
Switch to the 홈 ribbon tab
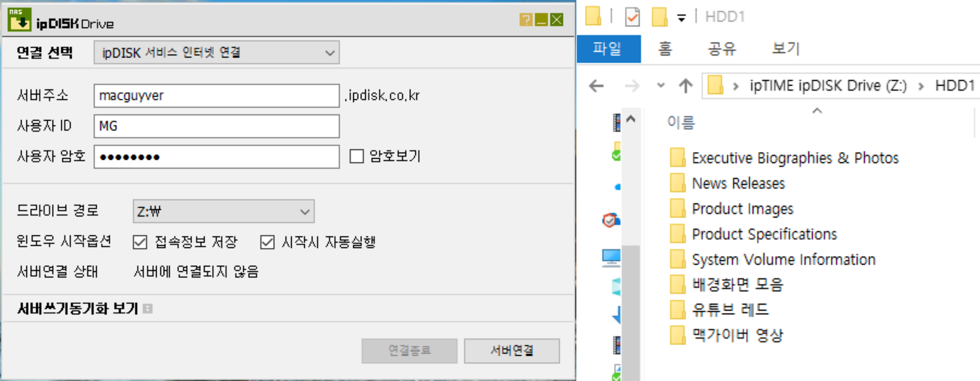[x=665, y=48]
